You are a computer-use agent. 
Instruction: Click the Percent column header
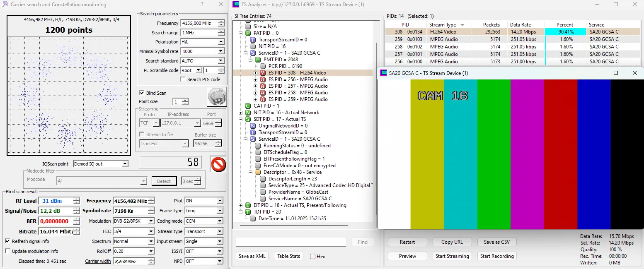pos(564,25)
